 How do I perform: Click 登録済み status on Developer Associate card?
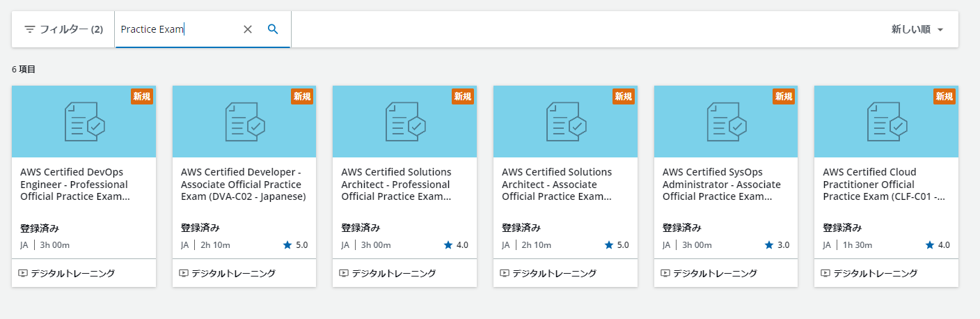pos(200,228)
